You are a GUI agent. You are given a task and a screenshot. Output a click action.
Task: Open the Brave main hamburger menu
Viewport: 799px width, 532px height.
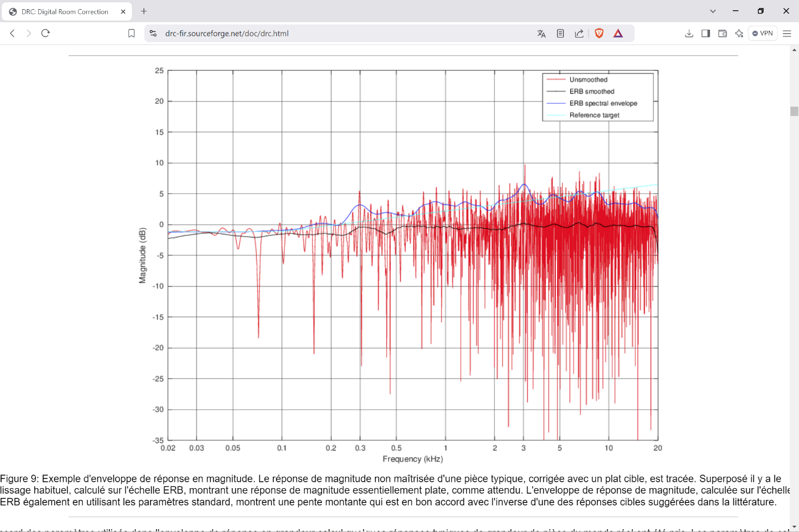[787, 34]
